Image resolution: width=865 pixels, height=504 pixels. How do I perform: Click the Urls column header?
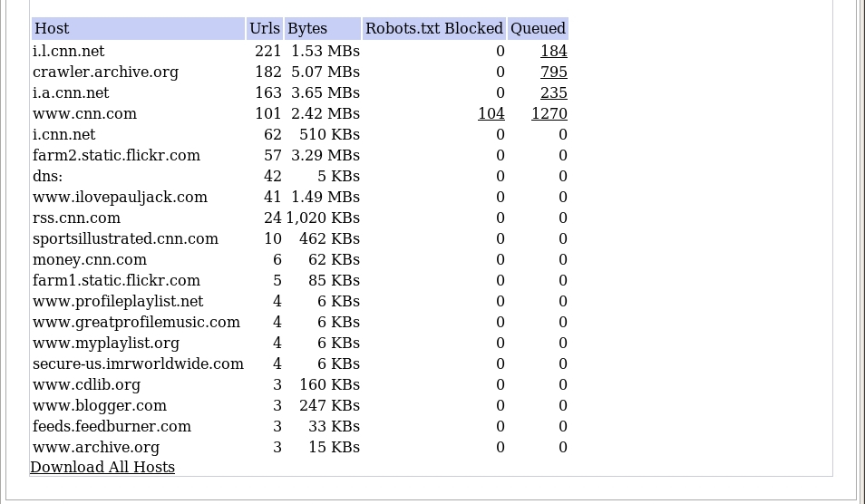(x=265, y=28)
